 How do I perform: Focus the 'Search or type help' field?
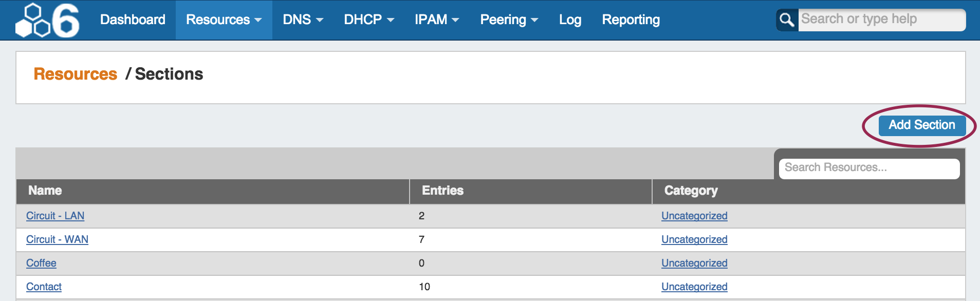coord(881,20)
